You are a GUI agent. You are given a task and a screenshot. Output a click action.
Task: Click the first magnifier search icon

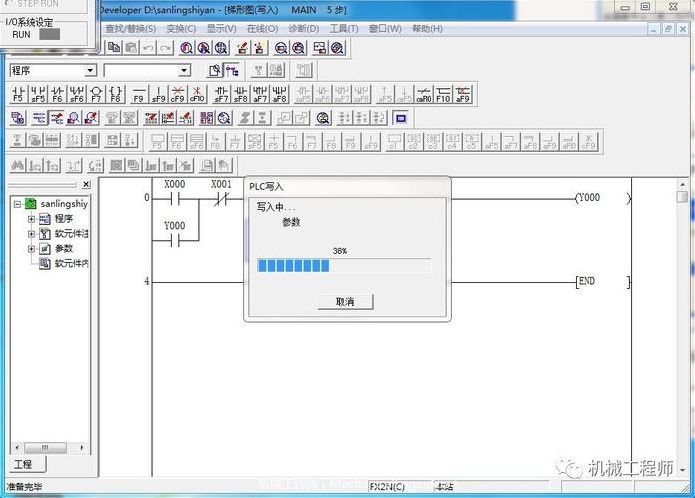(x=186, y=47)
